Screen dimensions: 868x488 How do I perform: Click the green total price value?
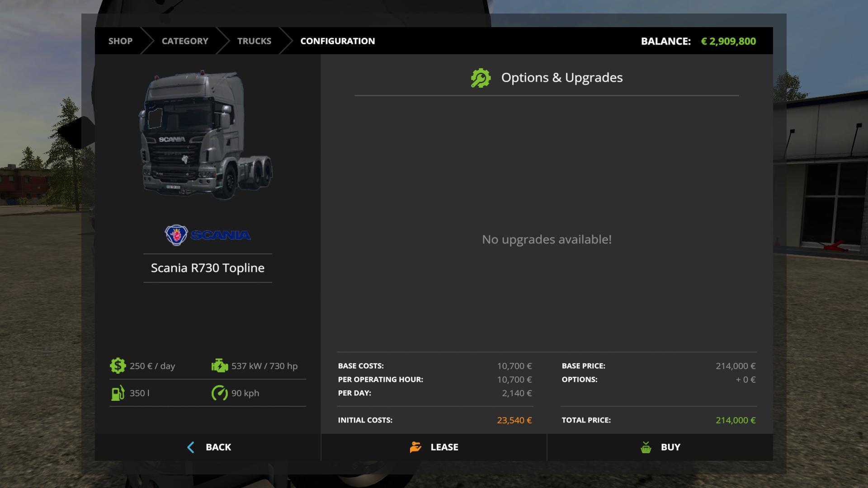coord(735,420)
